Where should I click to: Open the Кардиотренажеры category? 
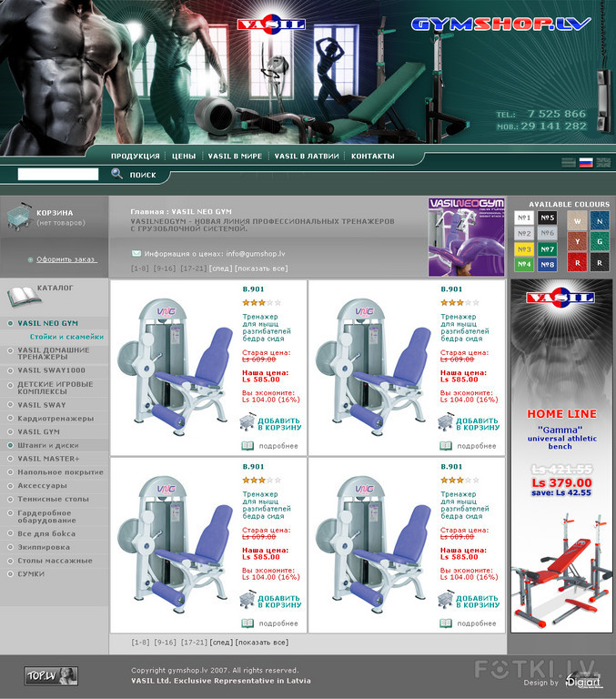tap(56, 419)
